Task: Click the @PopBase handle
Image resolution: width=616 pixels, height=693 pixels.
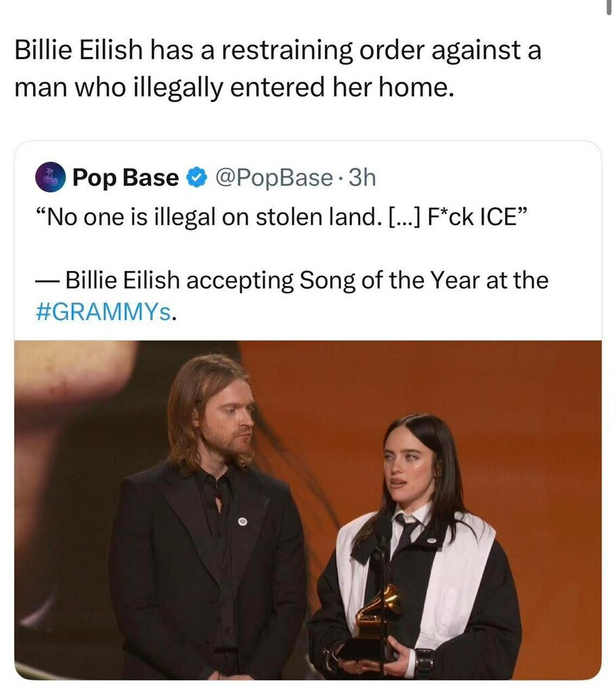Action: [x=273, y=178]
